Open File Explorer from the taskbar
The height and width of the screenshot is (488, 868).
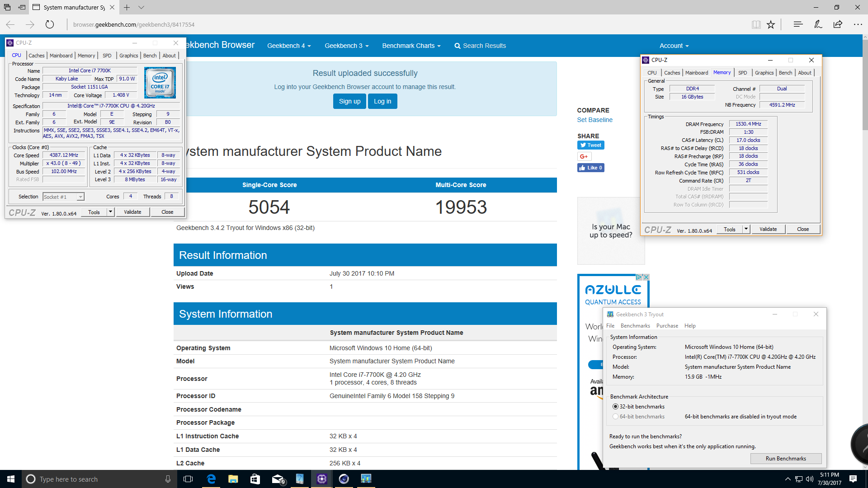click(x=233, y=479)
